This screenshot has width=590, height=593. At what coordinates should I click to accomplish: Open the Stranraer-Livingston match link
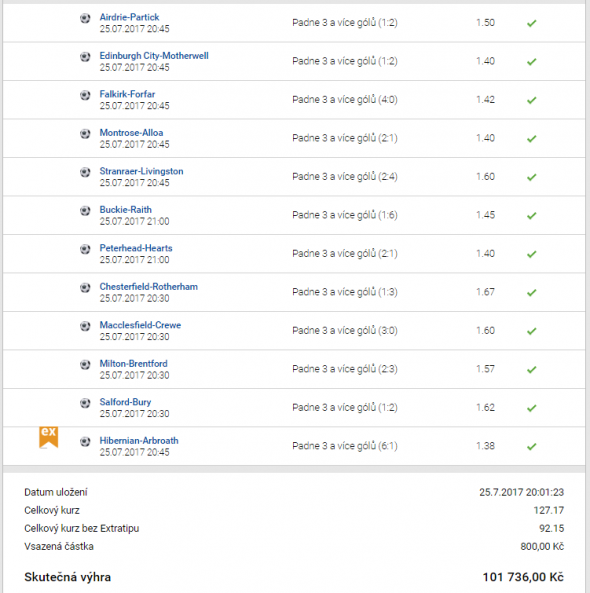[x=141, y=171]
